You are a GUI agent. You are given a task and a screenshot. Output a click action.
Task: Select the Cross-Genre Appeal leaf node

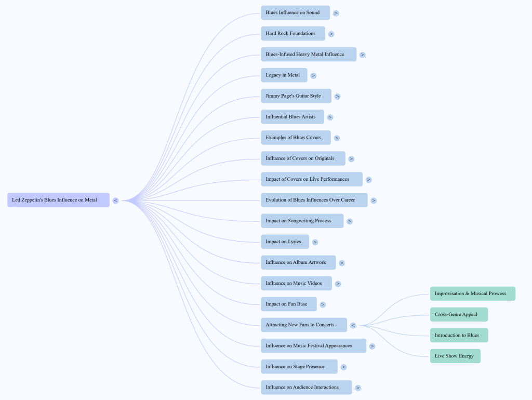[459, 314]
